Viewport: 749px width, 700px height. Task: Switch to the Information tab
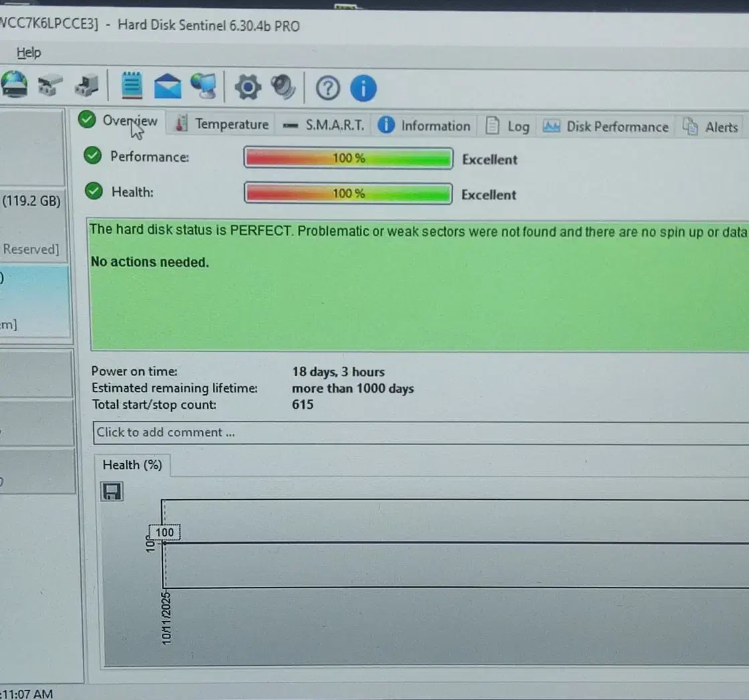[424, 126]
